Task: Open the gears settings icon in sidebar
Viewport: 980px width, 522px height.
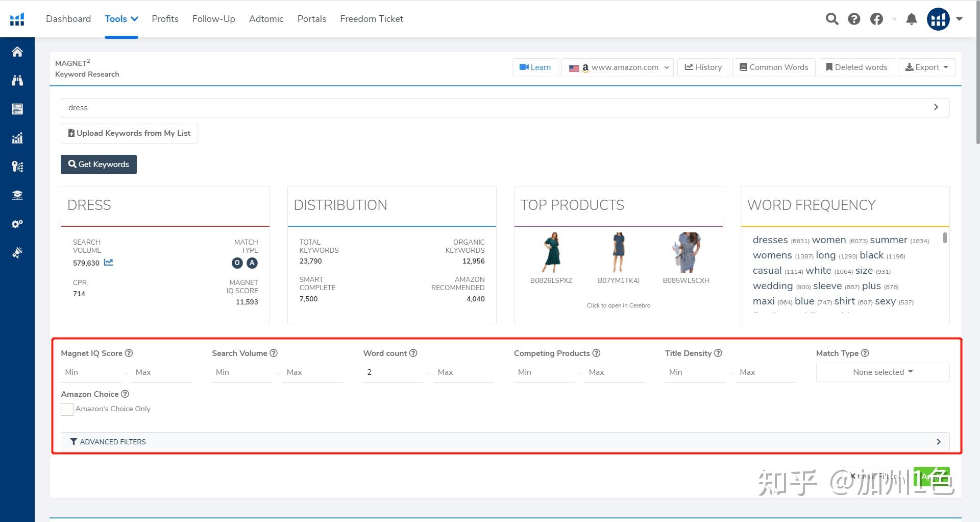Action: point(17,224)
